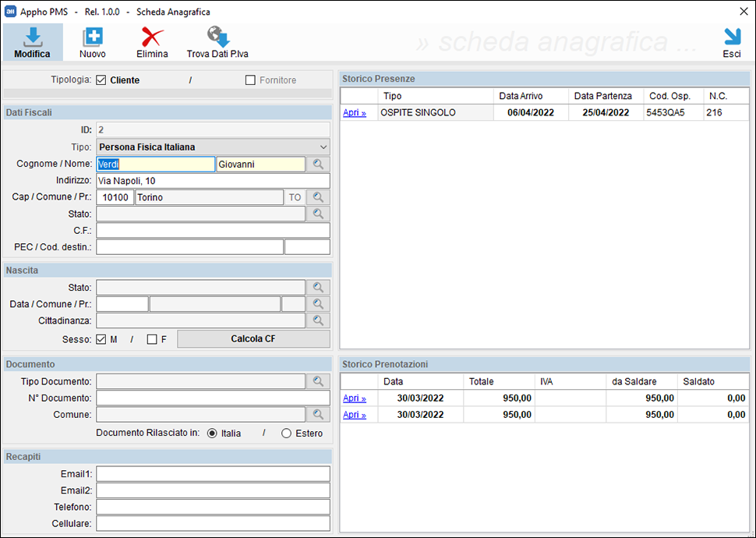Click the Indirizzo field with Via Napoli

(213, 181)
